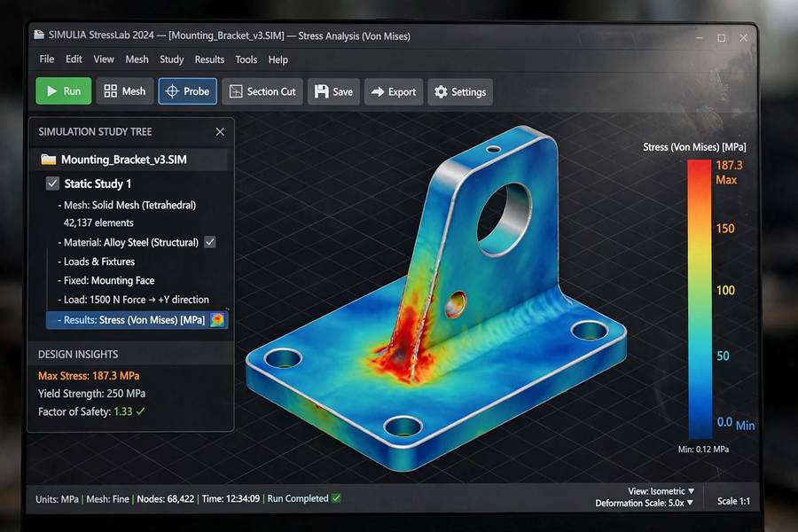Click the large hole in bracket upright

point(504,220)
